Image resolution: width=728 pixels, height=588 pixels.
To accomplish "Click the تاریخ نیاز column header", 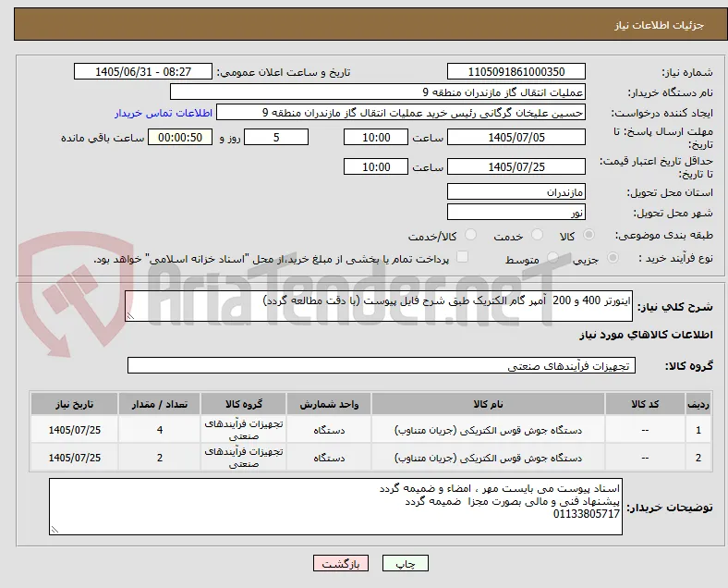I will [74, 404].
